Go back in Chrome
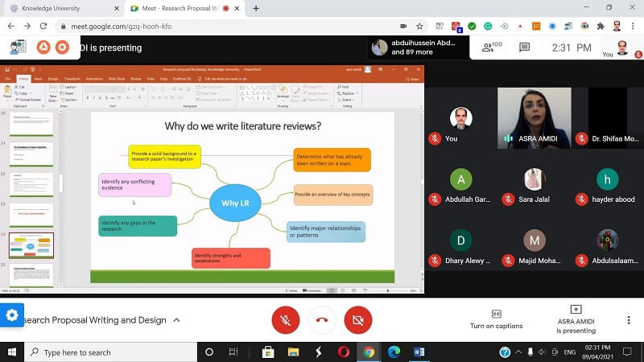Screen dimensions: 644x362 pos(11,26)
